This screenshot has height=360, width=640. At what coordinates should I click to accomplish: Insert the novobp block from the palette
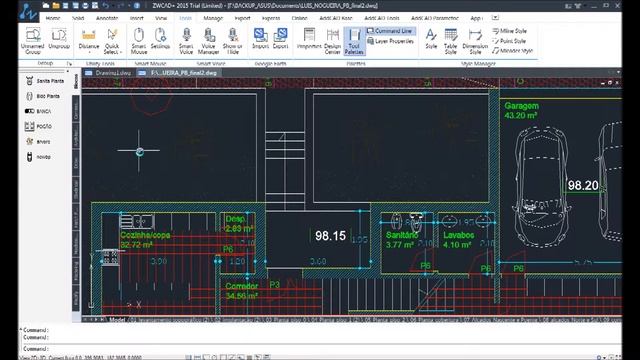(38, 157)
